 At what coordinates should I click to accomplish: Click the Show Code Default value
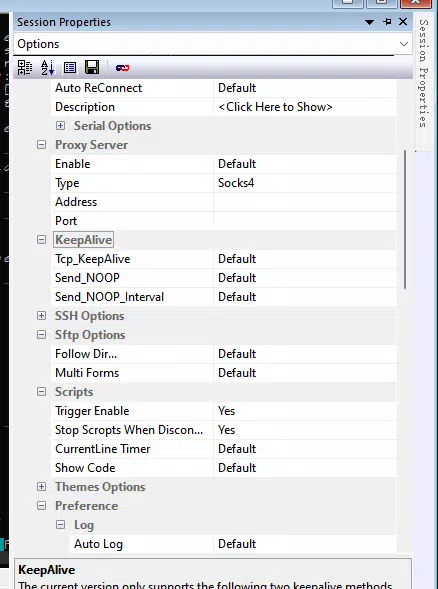[305, 468]
